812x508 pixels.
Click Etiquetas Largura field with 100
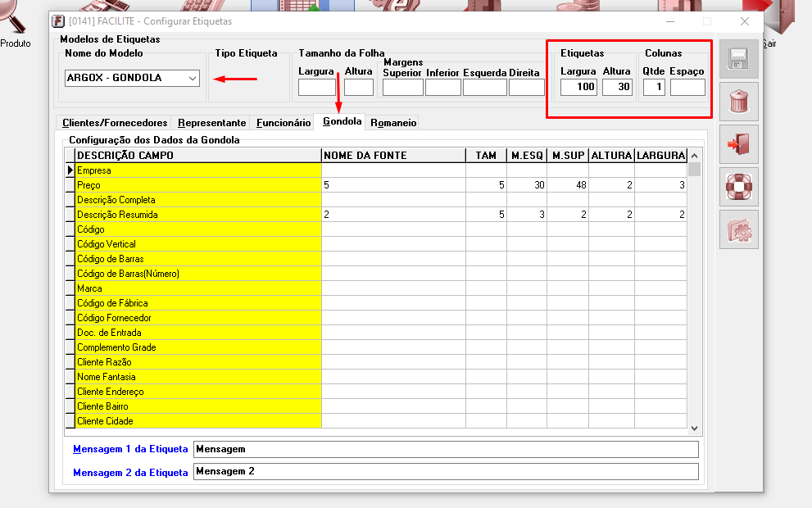(x=579, y=87)
